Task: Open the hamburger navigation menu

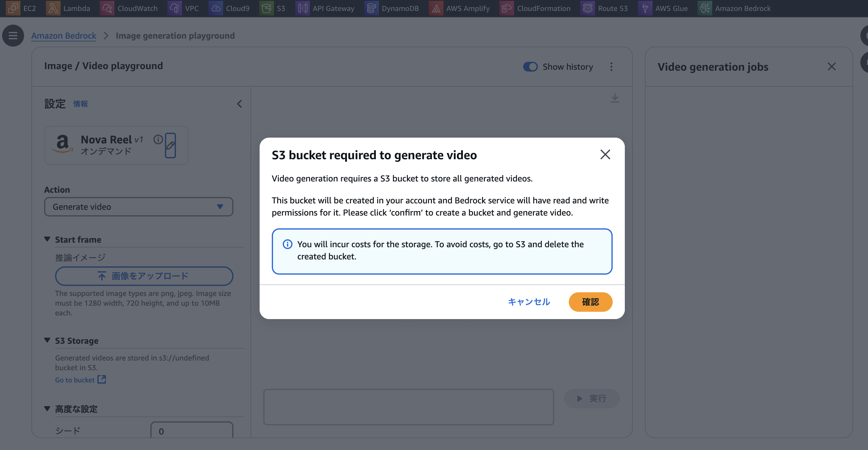Action: [x=13, y=35]
